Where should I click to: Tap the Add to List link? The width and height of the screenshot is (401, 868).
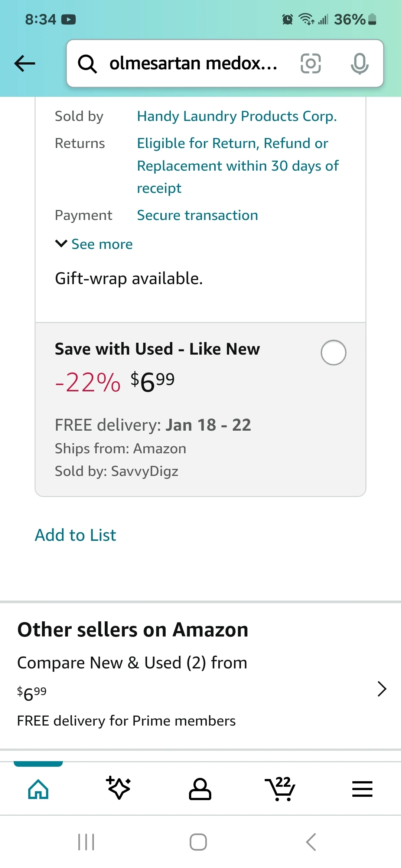pos(75,535)
